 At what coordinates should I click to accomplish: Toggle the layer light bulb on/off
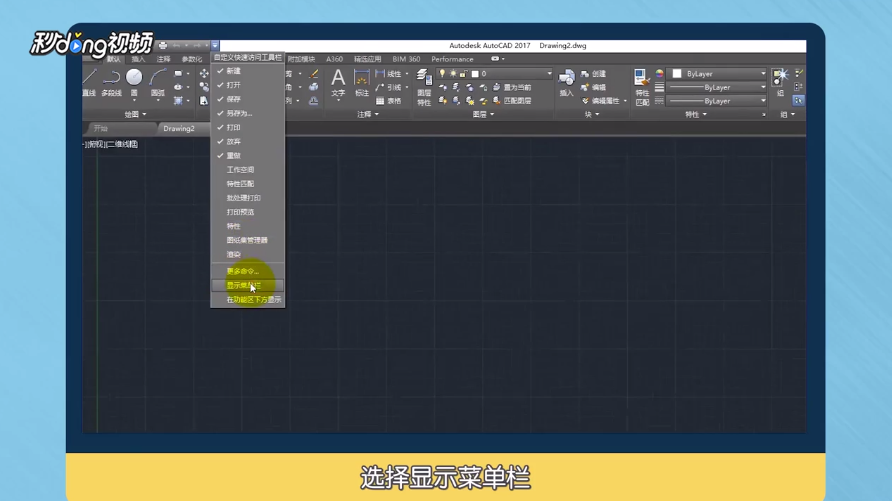pos(442,73)
